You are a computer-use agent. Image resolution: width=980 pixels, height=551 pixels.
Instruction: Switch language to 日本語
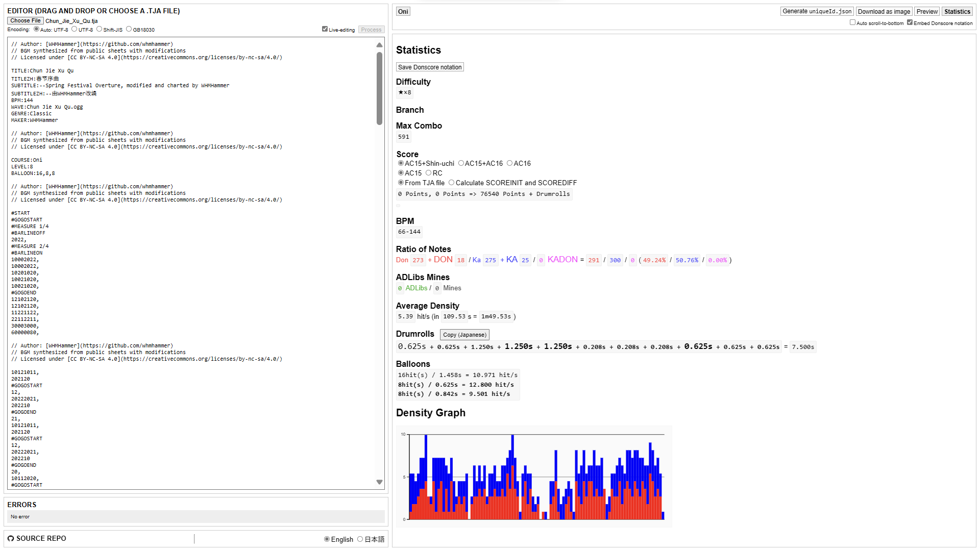[360, 539]
